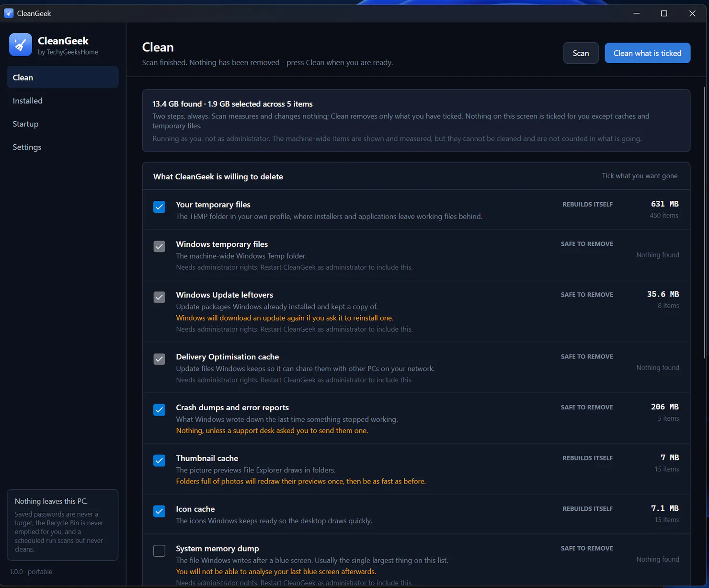Tick the System memory dump checkbox
This screenshot has width=709, height=588.
click(x=159, y=551)
